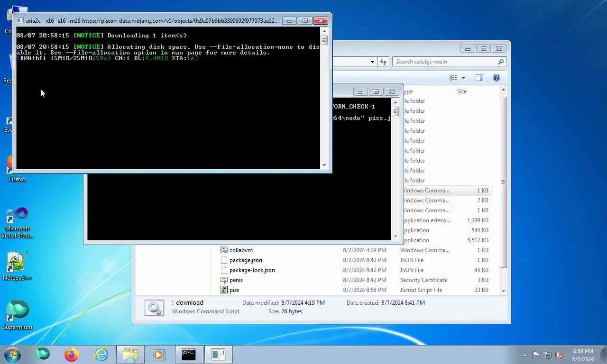Show hidden tray icons arrow

pyautogui.click(x=524, y=355)
